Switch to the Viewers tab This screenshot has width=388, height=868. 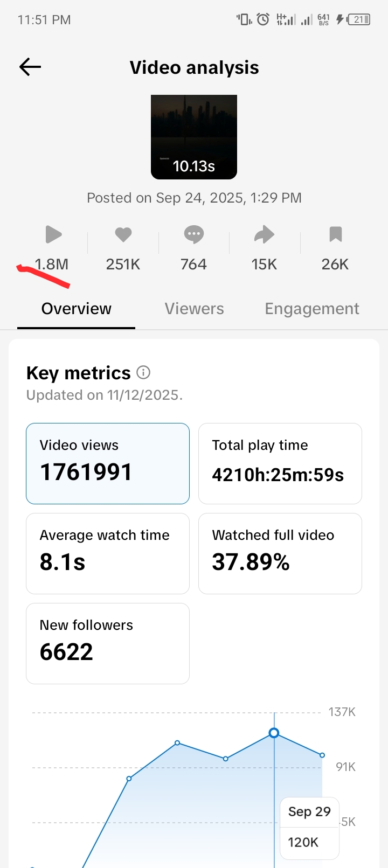(x=194, y=309)
